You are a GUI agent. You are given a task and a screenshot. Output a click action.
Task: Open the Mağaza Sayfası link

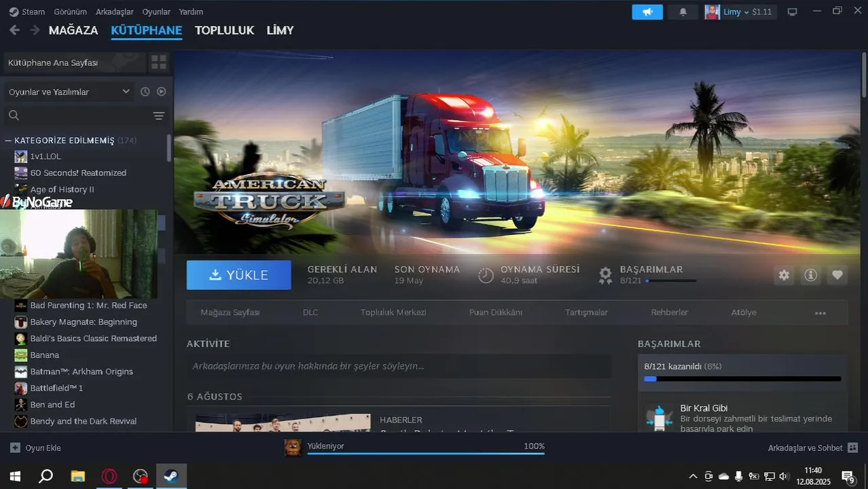pos(230,312)
